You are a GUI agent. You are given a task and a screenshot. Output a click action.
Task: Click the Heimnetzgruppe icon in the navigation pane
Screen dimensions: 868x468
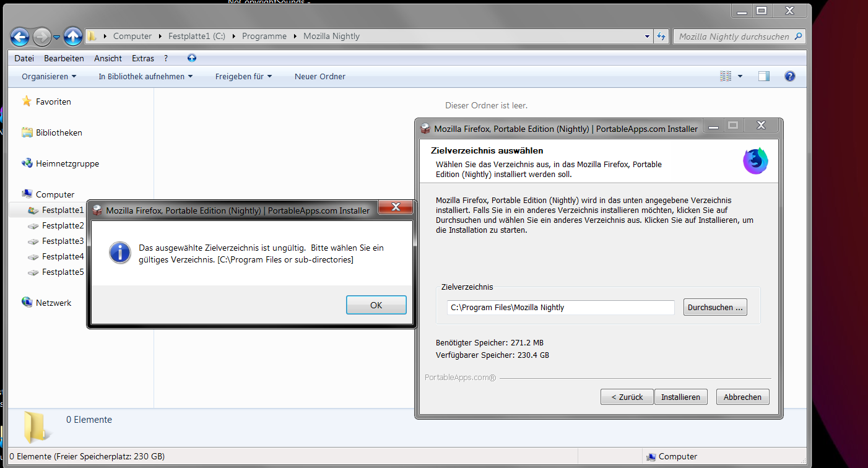27,163
